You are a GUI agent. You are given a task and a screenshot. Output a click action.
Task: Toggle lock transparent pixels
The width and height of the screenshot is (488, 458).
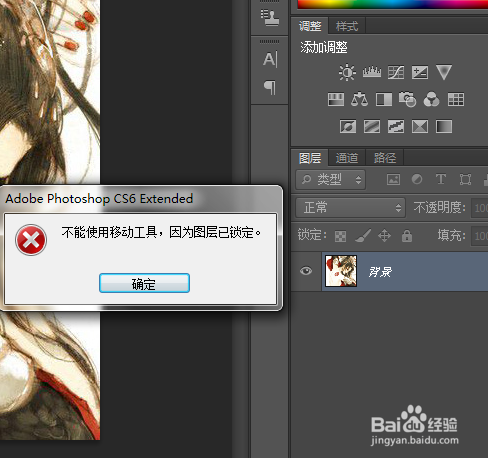coord(340,236)
